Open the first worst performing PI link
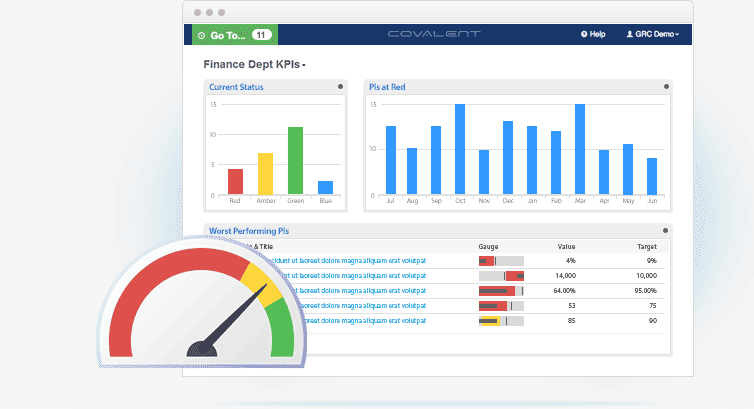The height and width of the screenshot is (409, 754). click(345, 260)
